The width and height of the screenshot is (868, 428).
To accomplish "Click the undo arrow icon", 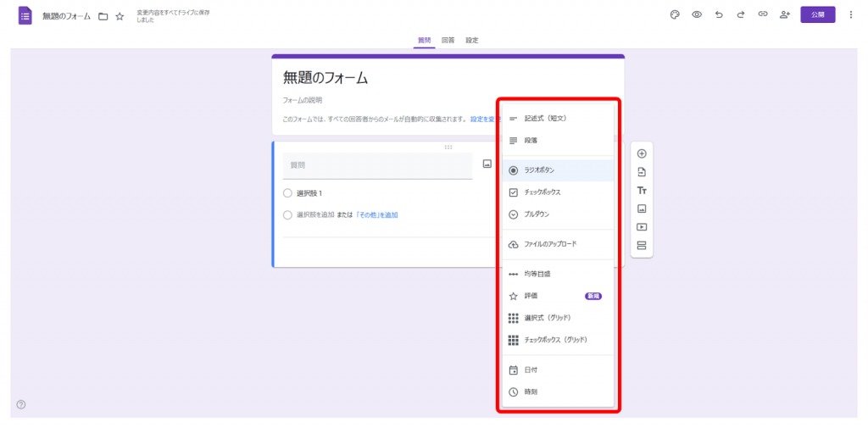I will (719, 15).
